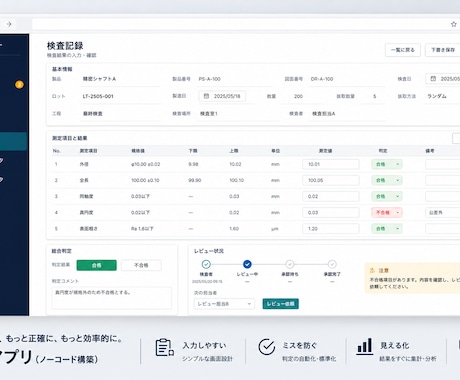The image size is (460, 380).
Task: Open judgment dropdown for row 1 外径
Action: (x=387, y=164)
